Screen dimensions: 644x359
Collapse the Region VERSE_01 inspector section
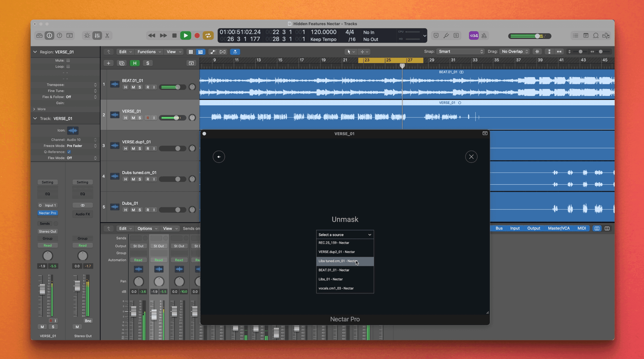click(x=35, y=52)
